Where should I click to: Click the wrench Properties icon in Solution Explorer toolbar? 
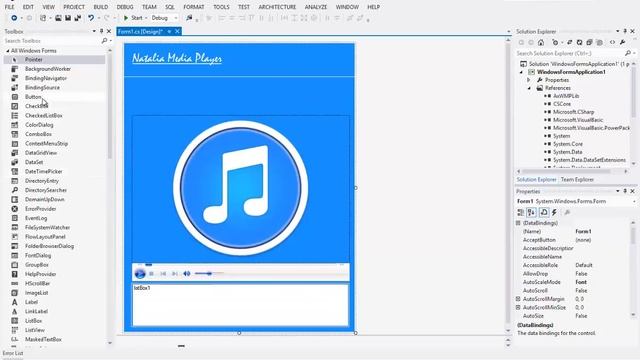[622, 42]
